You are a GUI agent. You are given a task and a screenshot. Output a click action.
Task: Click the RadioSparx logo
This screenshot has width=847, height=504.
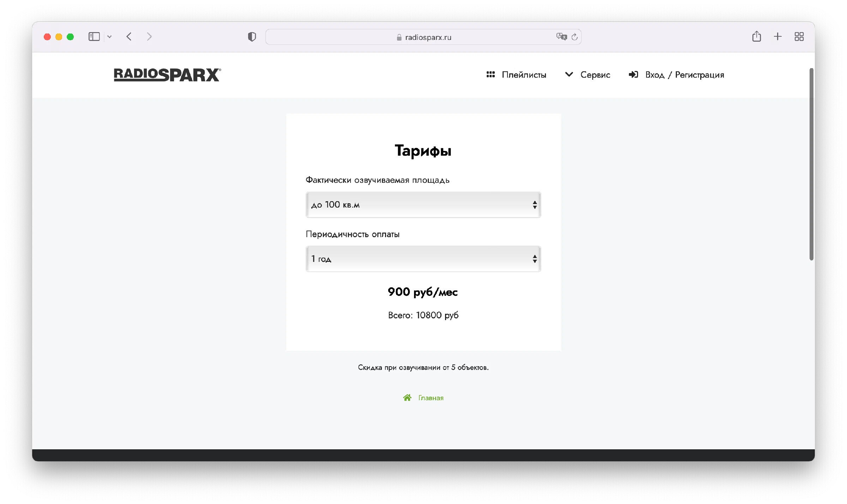click(x=167, y=75)
